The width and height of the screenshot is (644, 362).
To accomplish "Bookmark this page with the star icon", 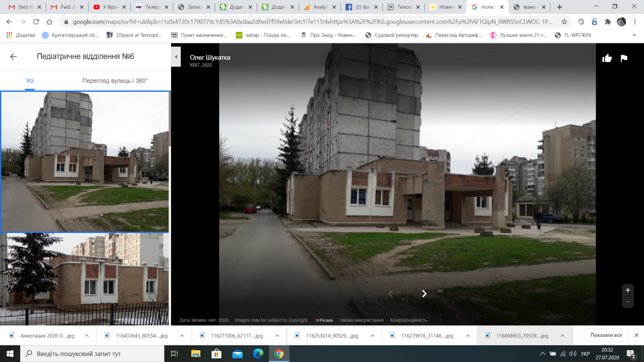I will (x=564, y=22).
